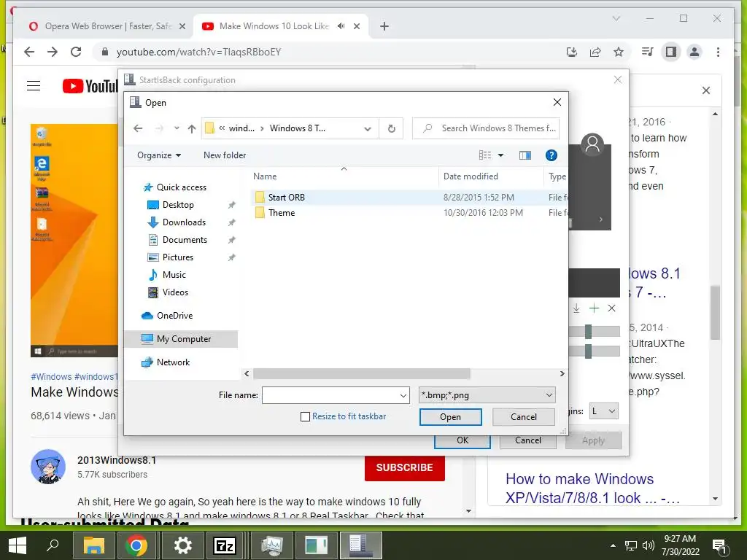The width and height of the screenshot is (747, 560).
Task: Unpin Desktop via its pin icon
Action: point(231,205)
